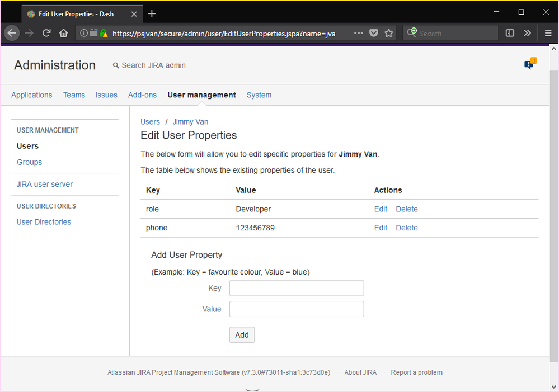Viewport: 559px width, 392px height.
Task: Open the Firefox hamburger menu
Action: 548,33
